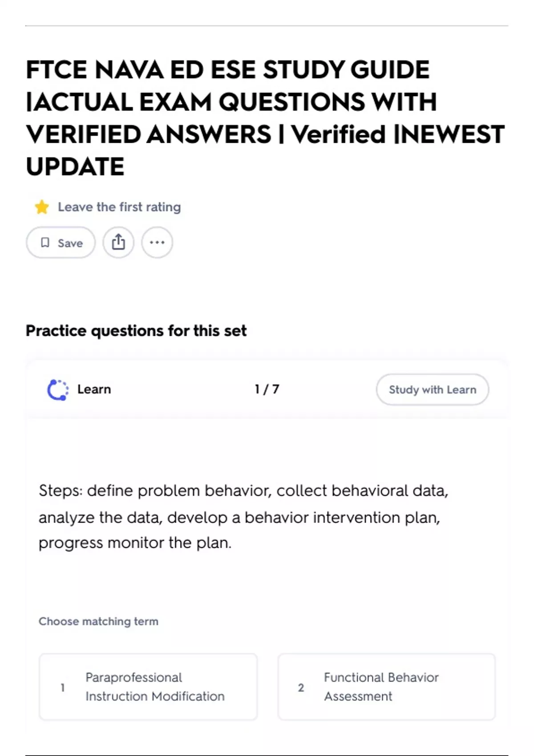Click 'Leave the first rating' link
The width and height of the screenshot is (534, 756).
click(x=119, y=207)
